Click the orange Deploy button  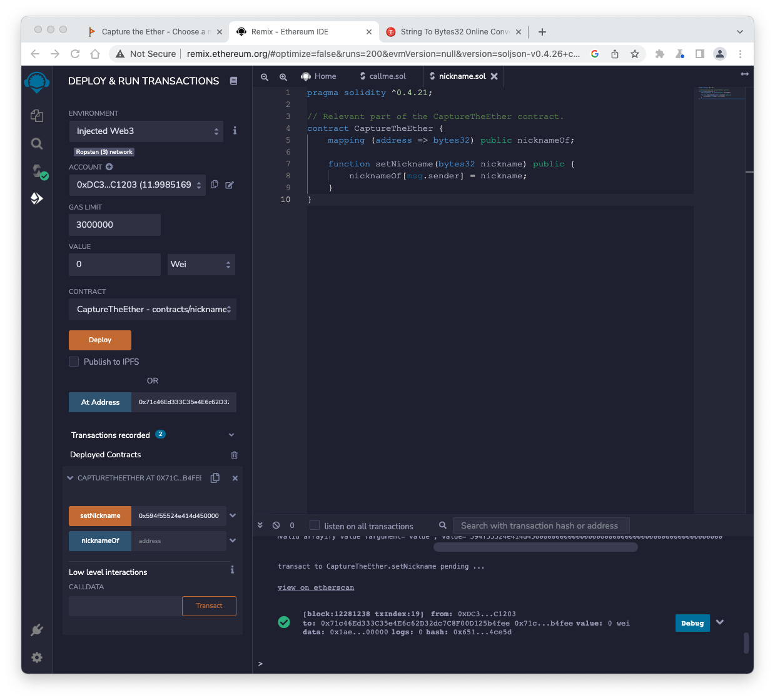pyautogui.click(x=100, y=340)
